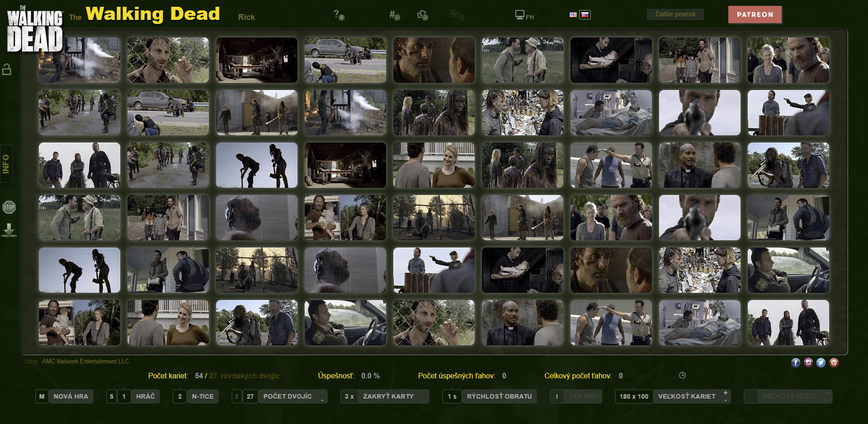The width and height of the screenshot is (868, 424).
Task: Click the RÝCHLOSŤ OBRATU button
Action: point(499,396)
